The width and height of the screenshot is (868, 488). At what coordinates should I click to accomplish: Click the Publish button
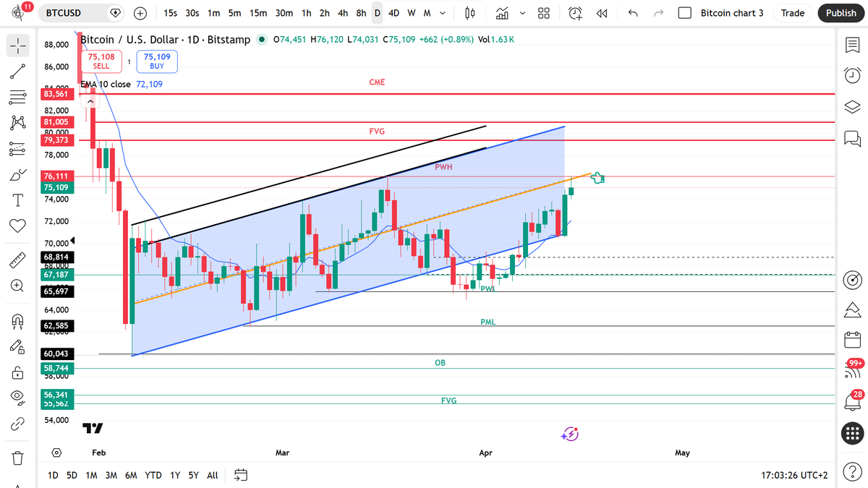click(841, 13)
